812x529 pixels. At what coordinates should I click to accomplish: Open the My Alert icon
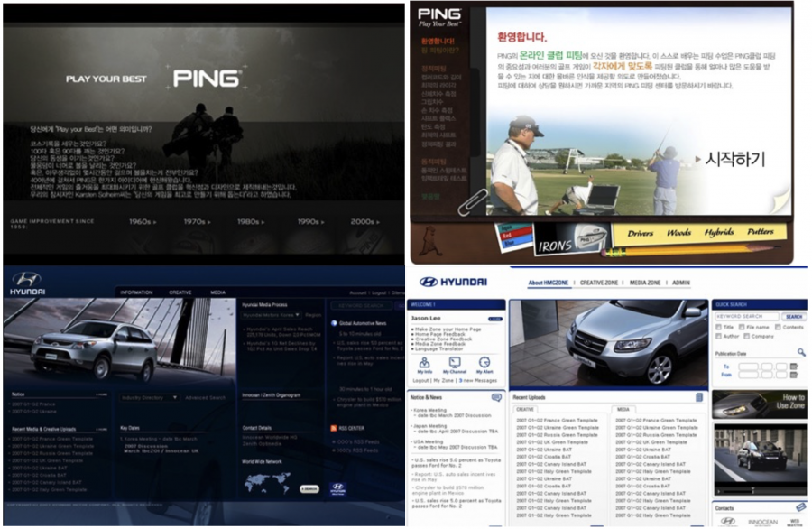[485, 362]
